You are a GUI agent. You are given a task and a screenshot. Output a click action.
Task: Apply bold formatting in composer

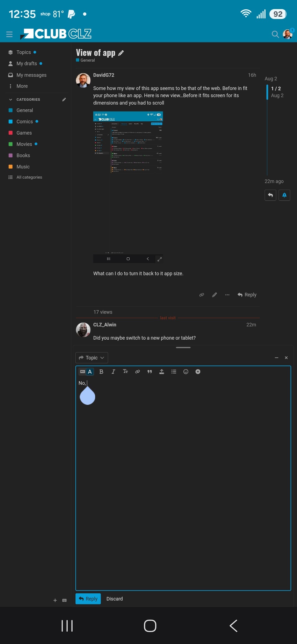pos(101,372)
